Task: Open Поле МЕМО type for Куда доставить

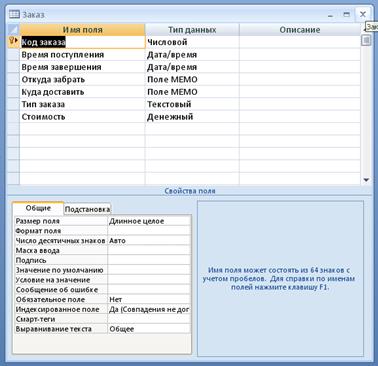Action: coord(192,92)
